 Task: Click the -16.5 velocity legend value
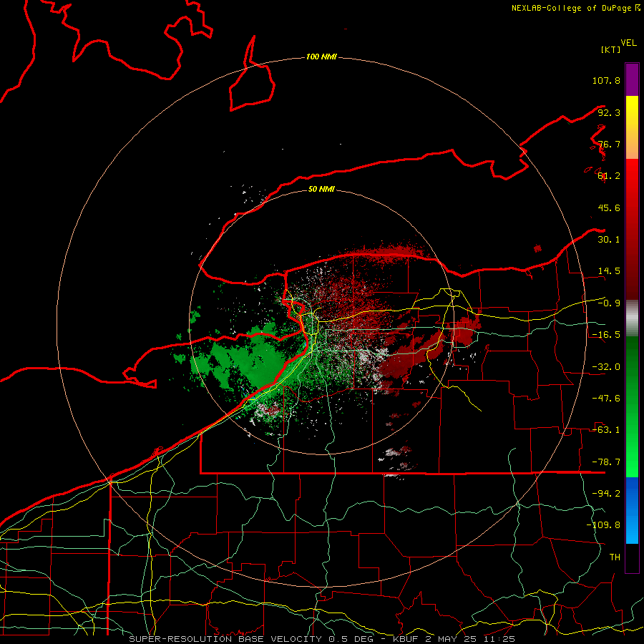point(606,335)
